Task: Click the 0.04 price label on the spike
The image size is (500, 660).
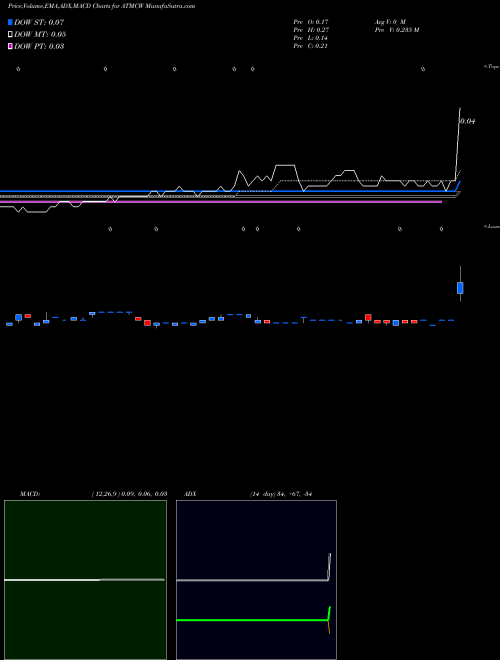Action: click(468, 121)
